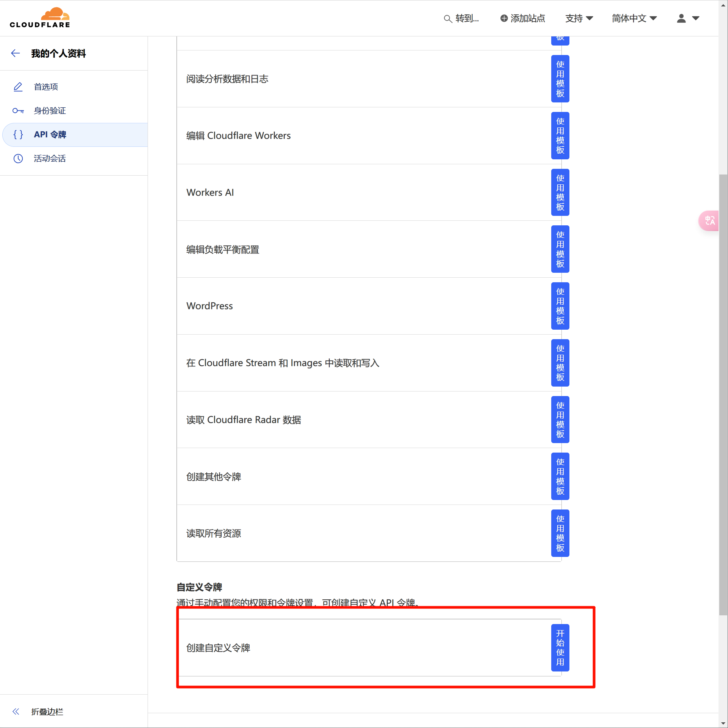Click the 创建其他令牌 row text

[x=214, y=476]
